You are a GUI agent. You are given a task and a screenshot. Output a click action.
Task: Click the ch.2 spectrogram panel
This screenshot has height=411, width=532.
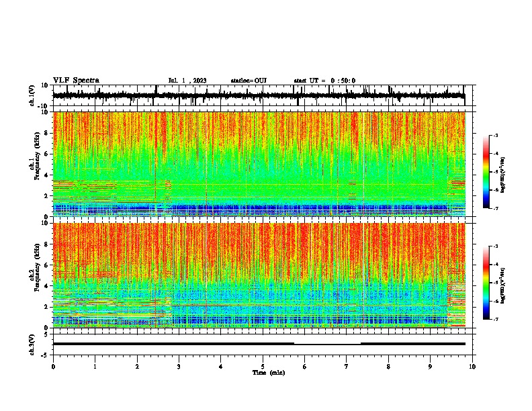264,275
